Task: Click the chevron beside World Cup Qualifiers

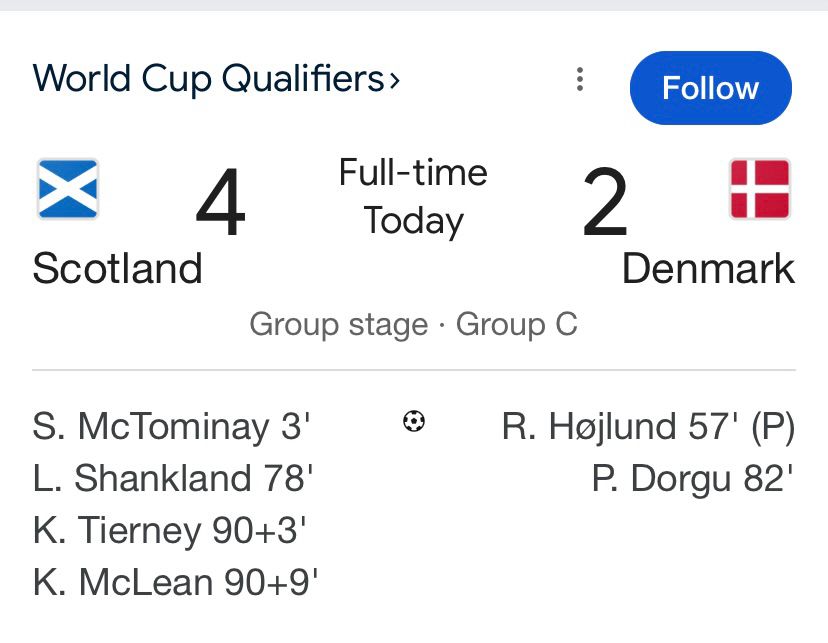Action: (x=395, y=80)
